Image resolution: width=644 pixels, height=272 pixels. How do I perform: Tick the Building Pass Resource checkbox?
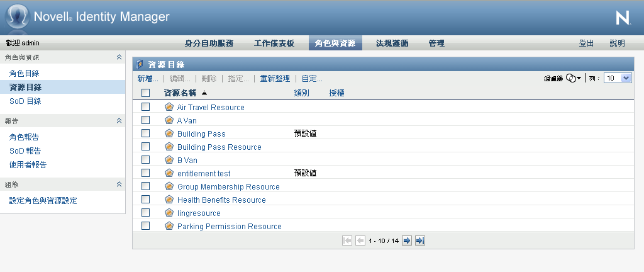click(x=145, y=146)
